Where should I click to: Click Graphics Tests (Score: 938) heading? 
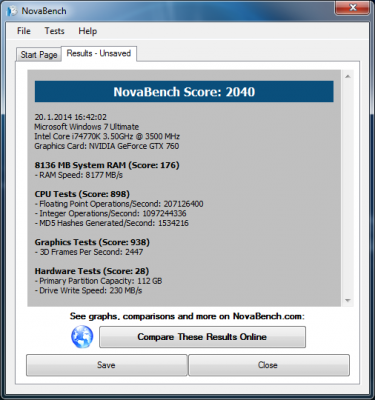92,242
